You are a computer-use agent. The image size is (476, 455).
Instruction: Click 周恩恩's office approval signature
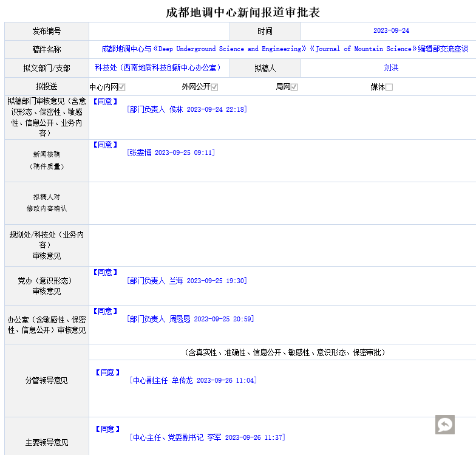[191, 320]
